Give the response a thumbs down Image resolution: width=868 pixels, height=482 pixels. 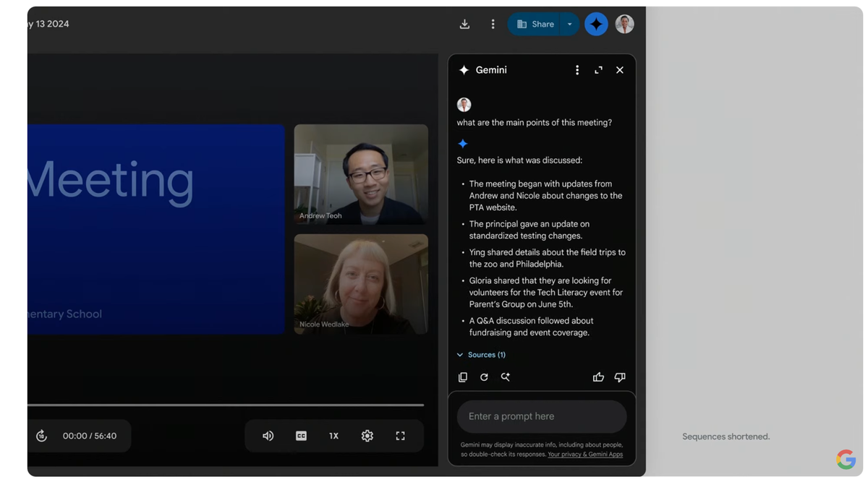pyautogui.click(x=620, y=377)
